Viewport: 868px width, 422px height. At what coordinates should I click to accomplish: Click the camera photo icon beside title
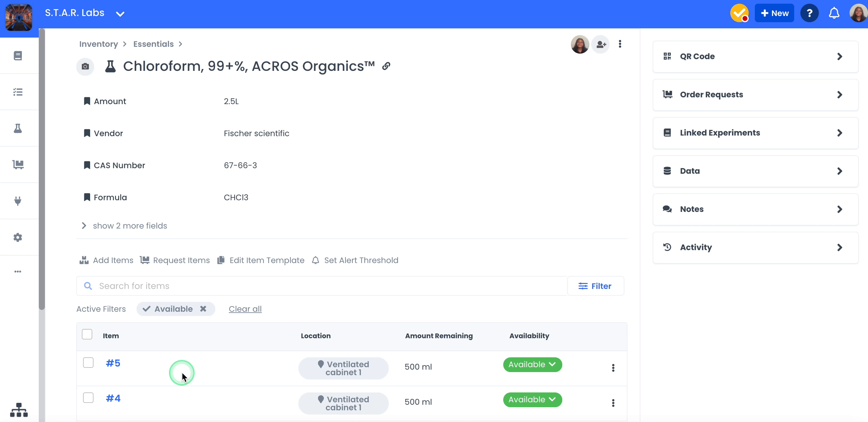click(x=85, y=67)
